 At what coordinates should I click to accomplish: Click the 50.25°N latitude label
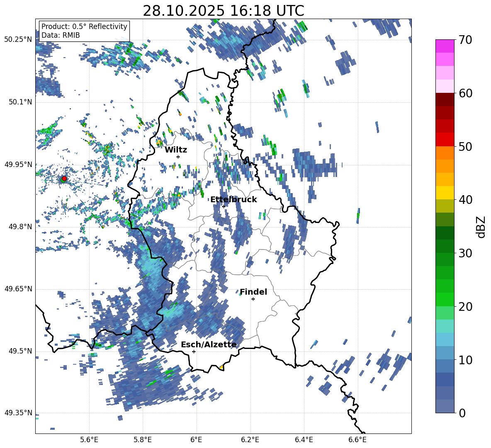pyautogui.click(x=18, y=40)
